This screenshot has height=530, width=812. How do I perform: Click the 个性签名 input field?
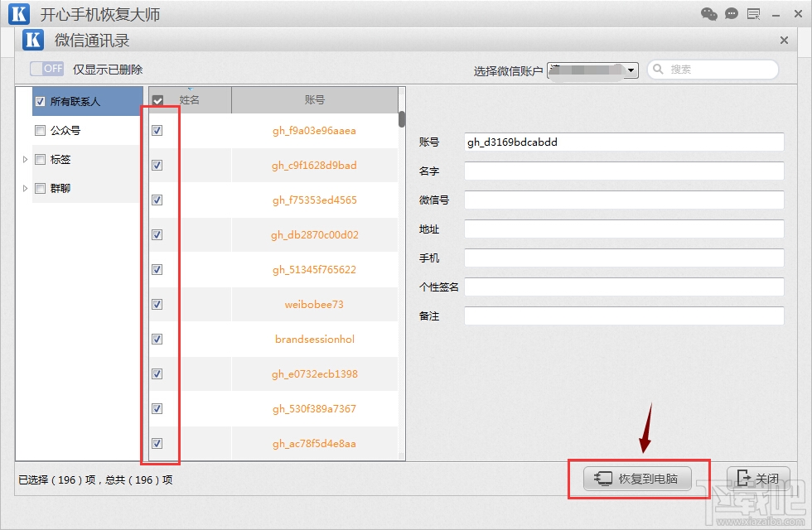coord(624,287)
